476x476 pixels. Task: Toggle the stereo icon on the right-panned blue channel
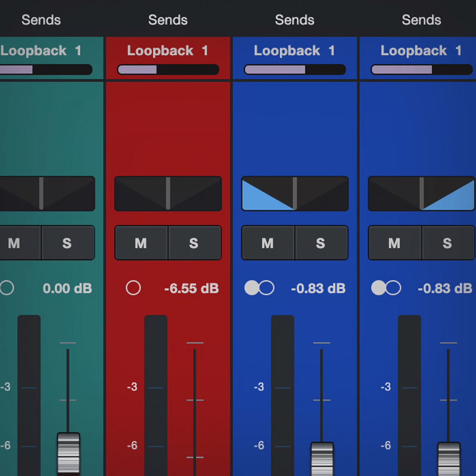click(x=386, y=288)
